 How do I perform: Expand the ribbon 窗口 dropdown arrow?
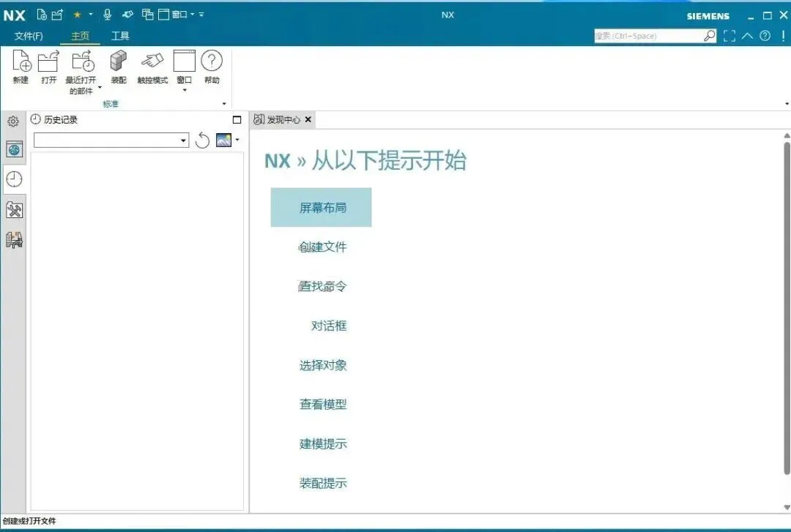pos(185,90)
